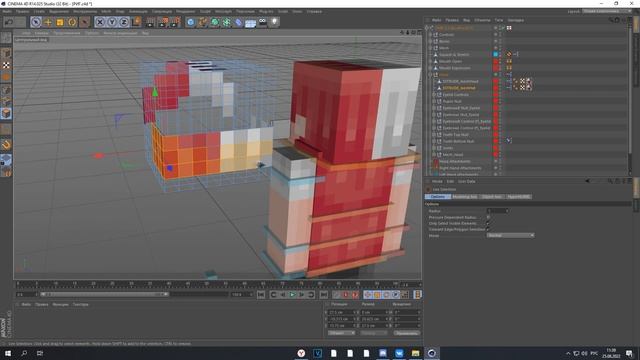This screenshot has height=360, width=640.
Task: Select Squash & Stretch object in tree
Action: point(454,55)
